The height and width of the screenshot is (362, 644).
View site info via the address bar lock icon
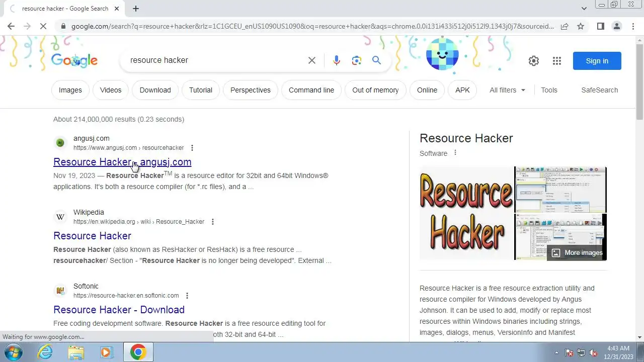click(x=63, y=26)
